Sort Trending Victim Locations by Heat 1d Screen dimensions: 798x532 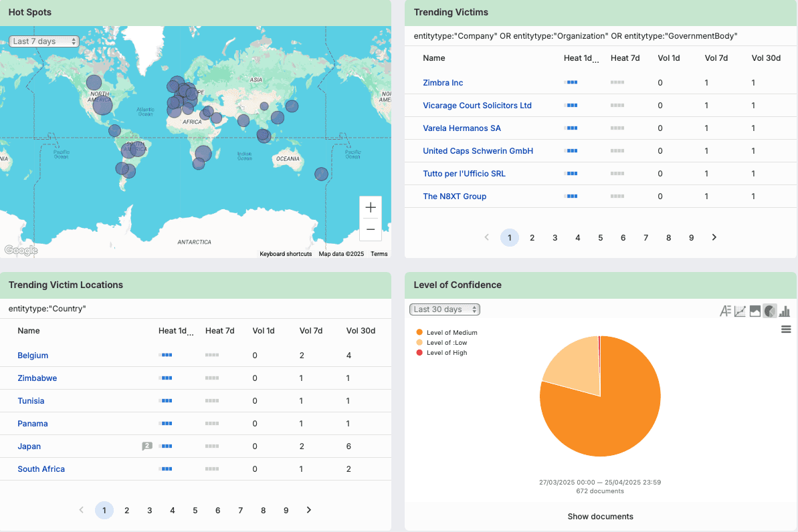(x=175, y=331)
